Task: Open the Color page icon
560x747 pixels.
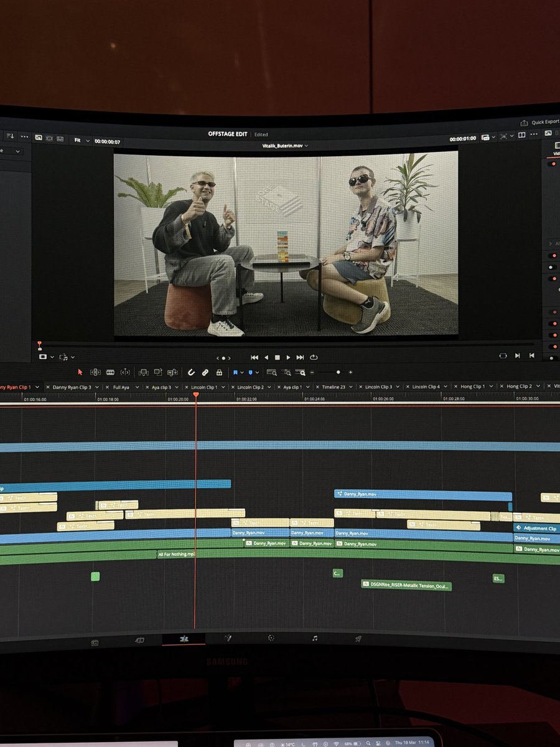Action: tap(271, 638)
